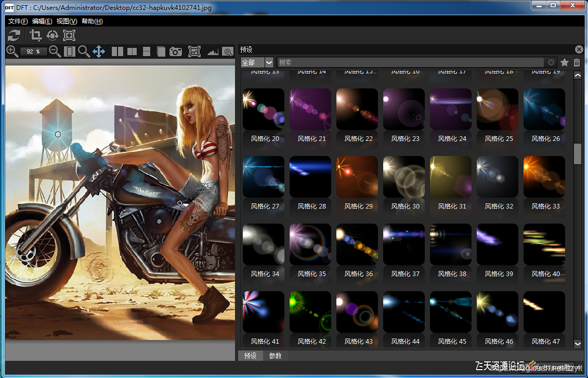Select the pan move arrows tool

click(99, 51)
